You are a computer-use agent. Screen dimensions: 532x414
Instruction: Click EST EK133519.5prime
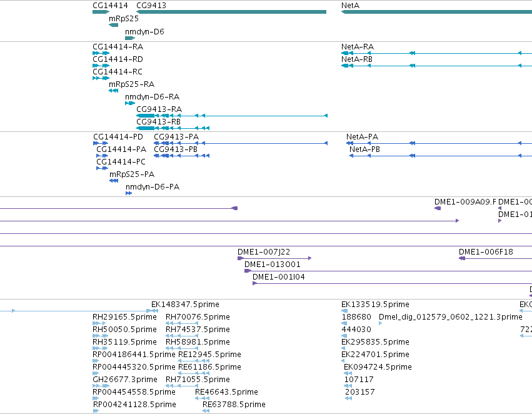click(x=375, y=305)
